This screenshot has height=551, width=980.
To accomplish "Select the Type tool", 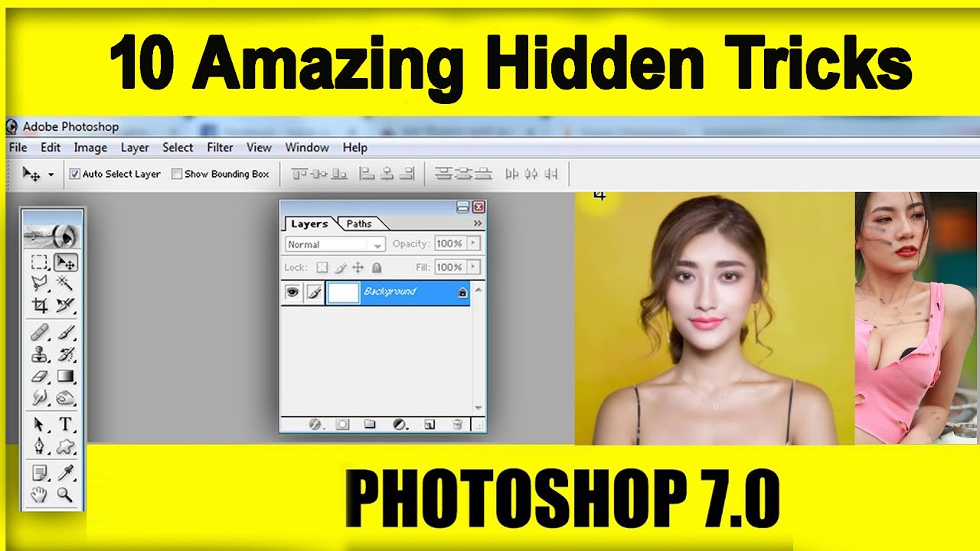I will click(x=66, y=424).
